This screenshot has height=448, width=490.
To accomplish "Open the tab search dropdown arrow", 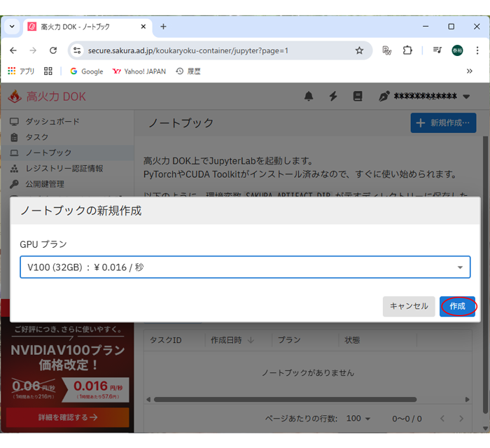I will pos(12,27).
